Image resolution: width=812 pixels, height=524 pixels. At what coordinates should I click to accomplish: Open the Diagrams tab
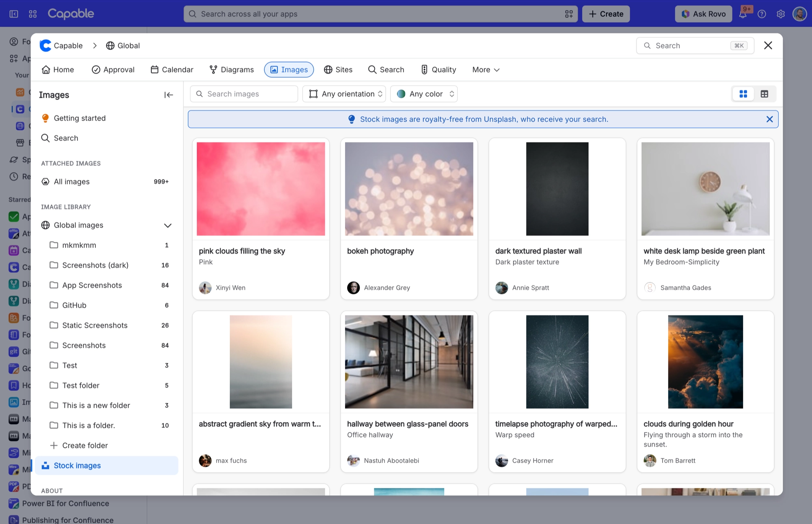click(231, 70)
